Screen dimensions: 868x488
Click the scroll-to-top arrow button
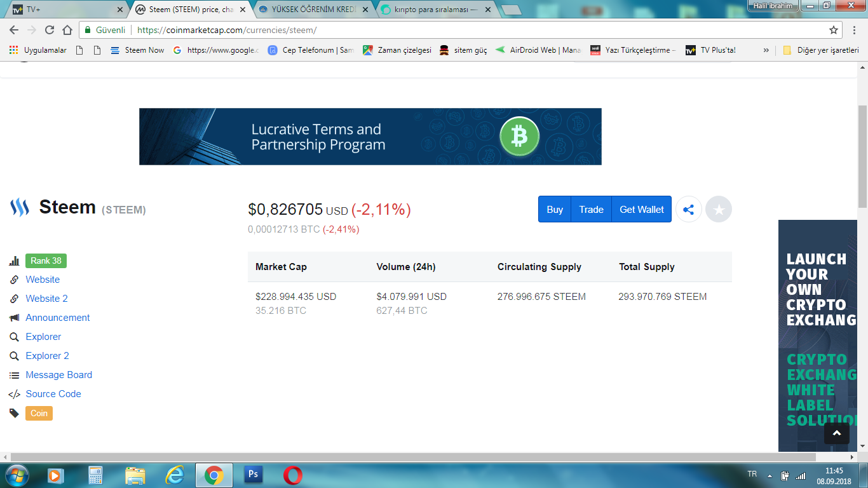click(x=837, y=433)
